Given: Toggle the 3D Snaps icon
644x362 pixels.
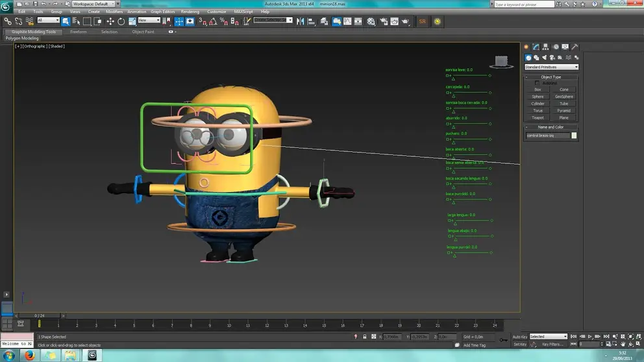Looking at the screenshot, I should (203, 21).
